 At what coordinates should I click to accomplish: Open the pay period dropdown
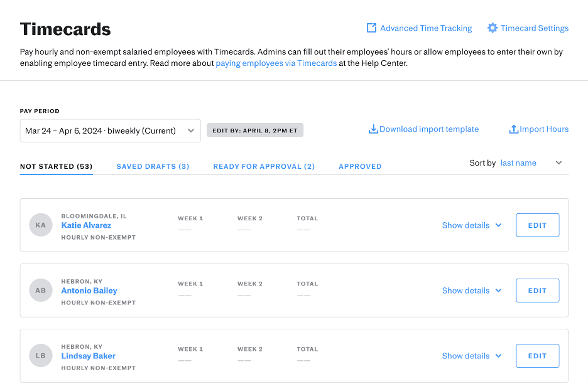click(110, 131)
